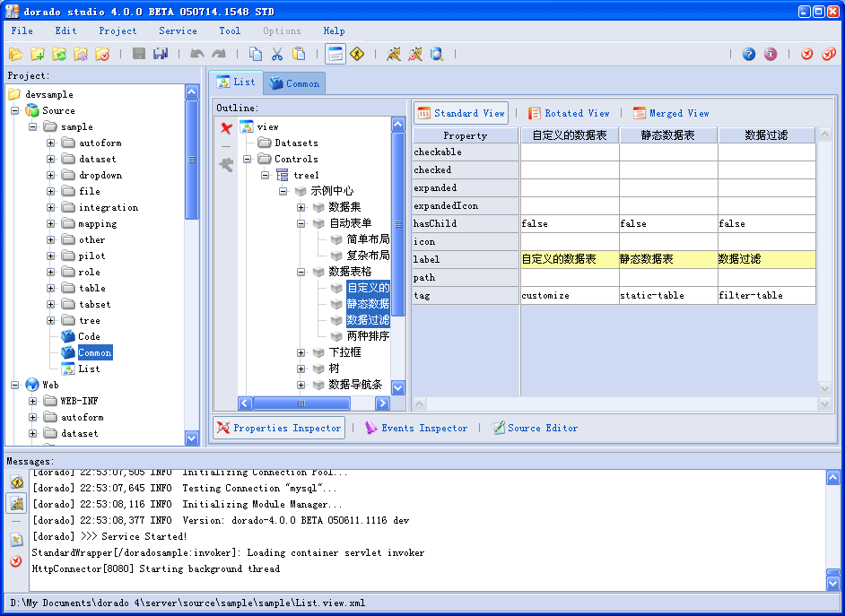Click the red X clear icon in Messages sidebar
The width and height of the screenshot is (845, 616).
pos(16,561)
